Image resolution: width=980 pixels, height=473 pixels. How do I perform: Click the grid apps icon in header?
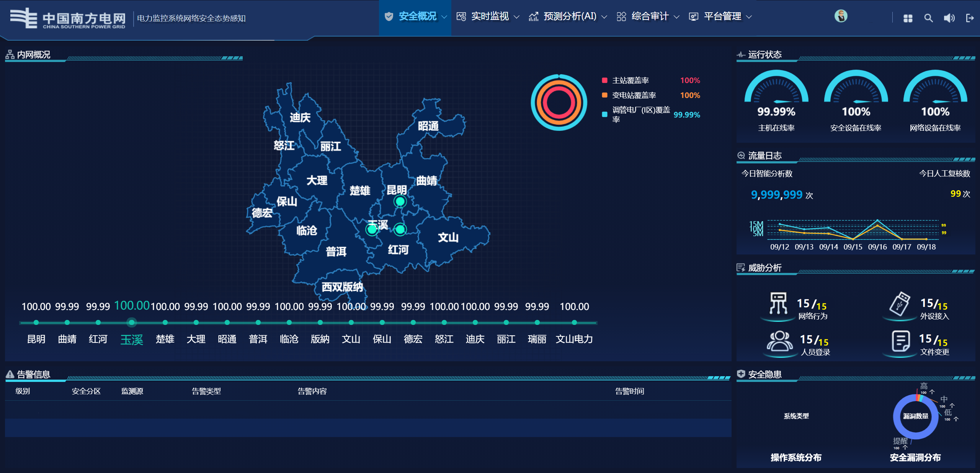[x=908, y=18]
